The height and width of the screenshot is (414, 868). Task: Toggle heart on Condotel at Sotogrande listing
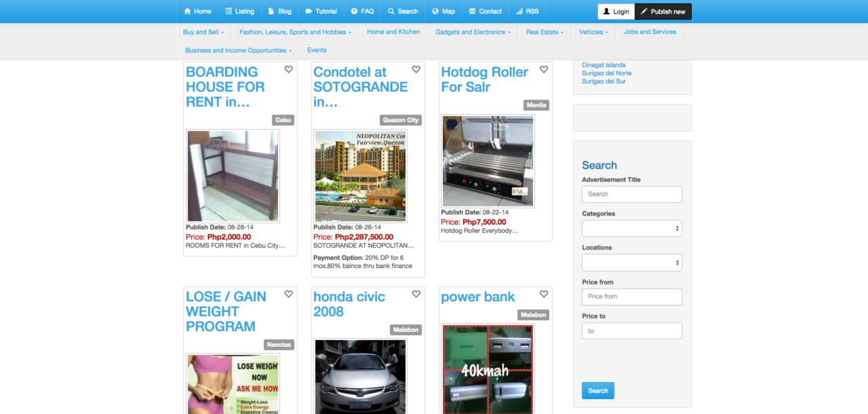pyautogui.click(x=416, y=69)
